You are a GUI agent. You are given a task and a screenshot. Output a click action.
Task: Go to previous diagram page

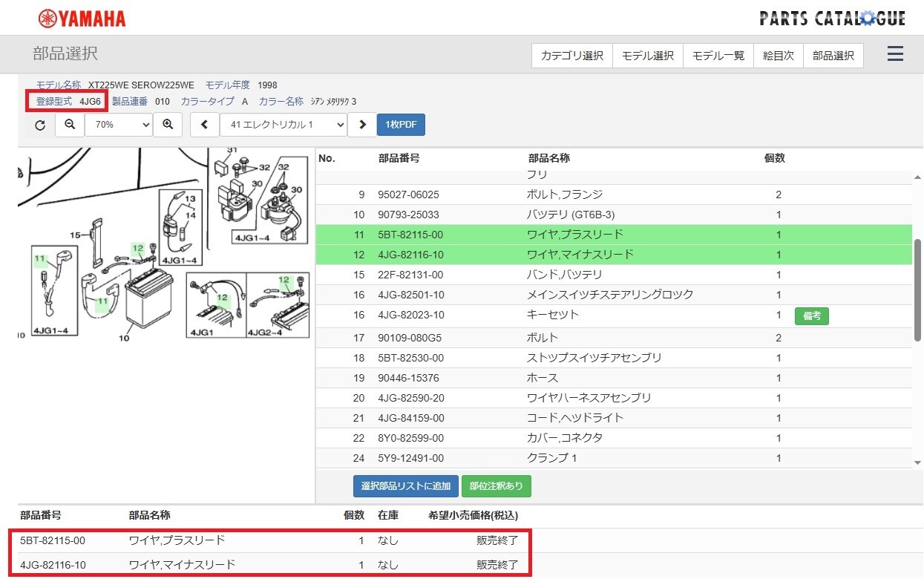(205, 125)
